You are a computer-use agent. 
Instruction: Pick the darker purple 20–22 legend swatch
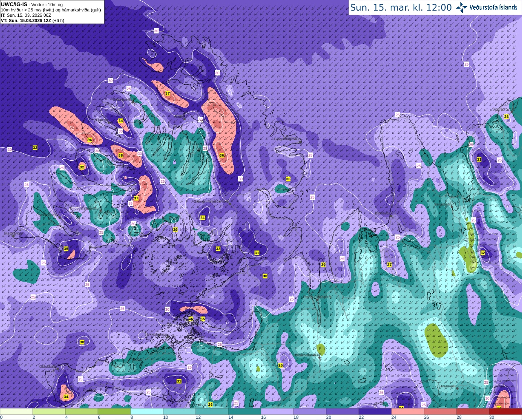pos(343,411)
